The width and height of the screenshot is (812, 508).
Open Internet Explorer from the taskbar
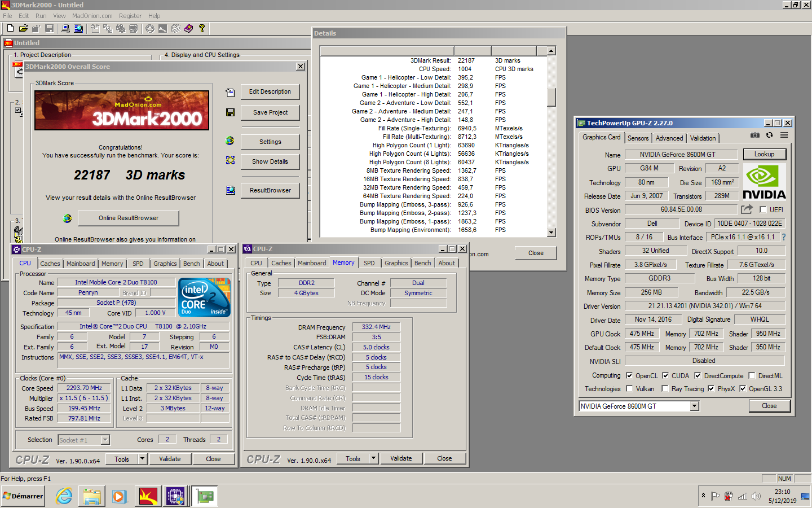[x=64, y=496]
